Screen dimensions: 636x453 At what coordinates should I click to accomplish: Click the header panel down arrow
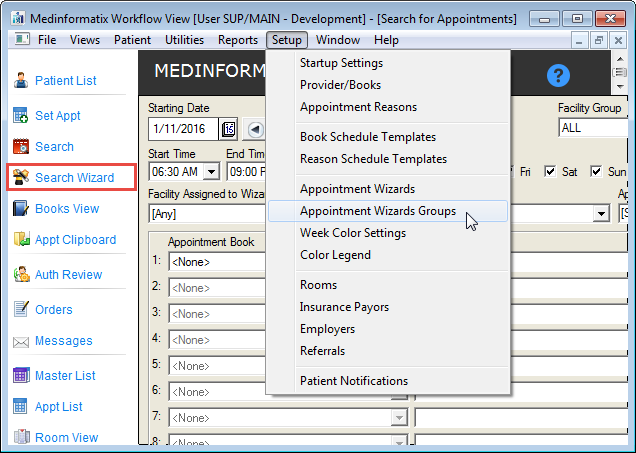620,86
